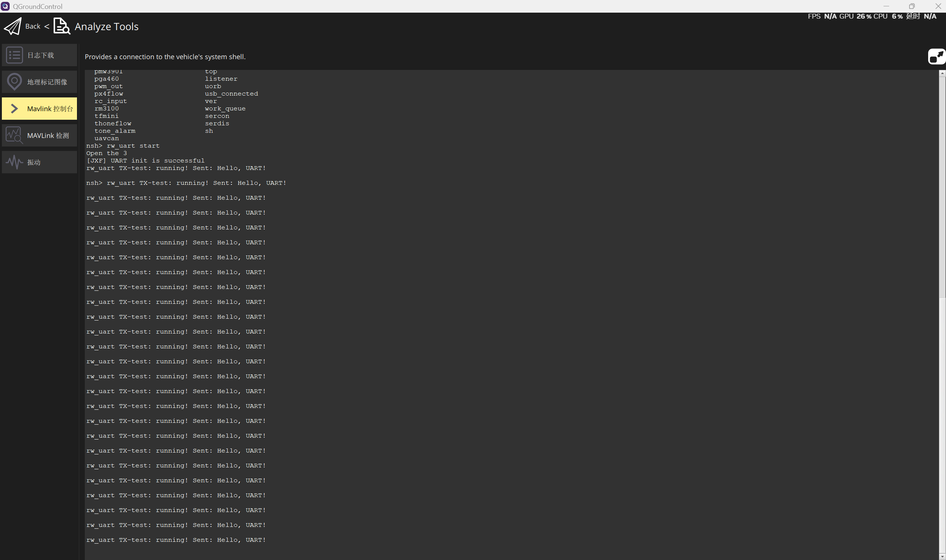The image size is (946, 560).
Task: Open the MAVLink 检测 inspector page
Action: point(48,135)
